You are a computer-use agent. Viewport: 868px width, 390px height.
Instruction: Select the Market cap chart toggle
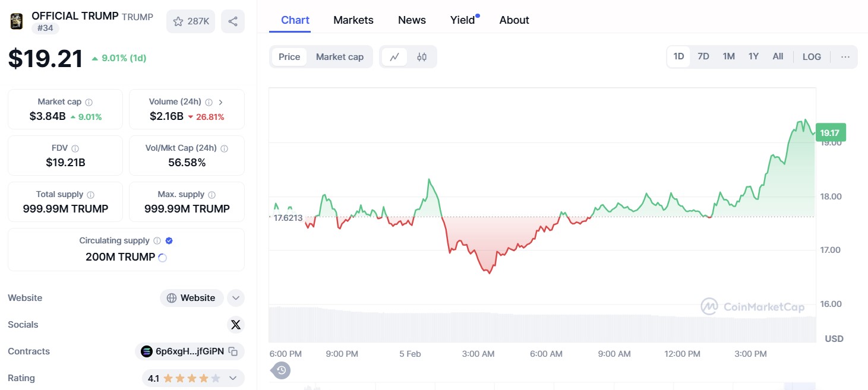[x=339, y=57]
